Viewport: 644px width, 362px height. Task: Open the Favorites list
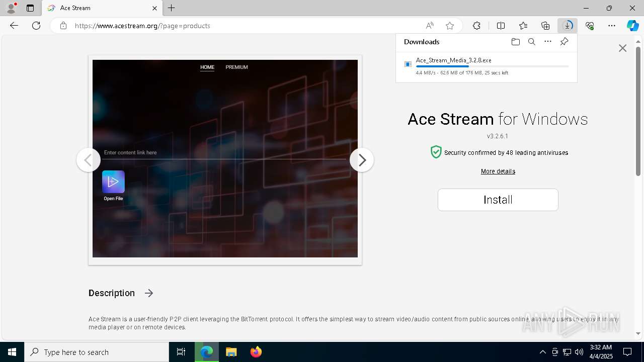523,26
